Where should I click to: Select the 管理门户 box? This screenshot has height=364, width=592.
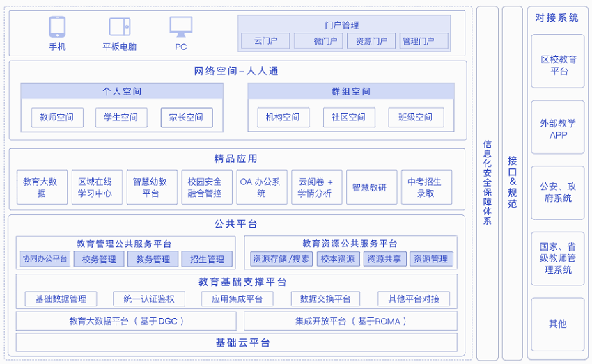424,41
